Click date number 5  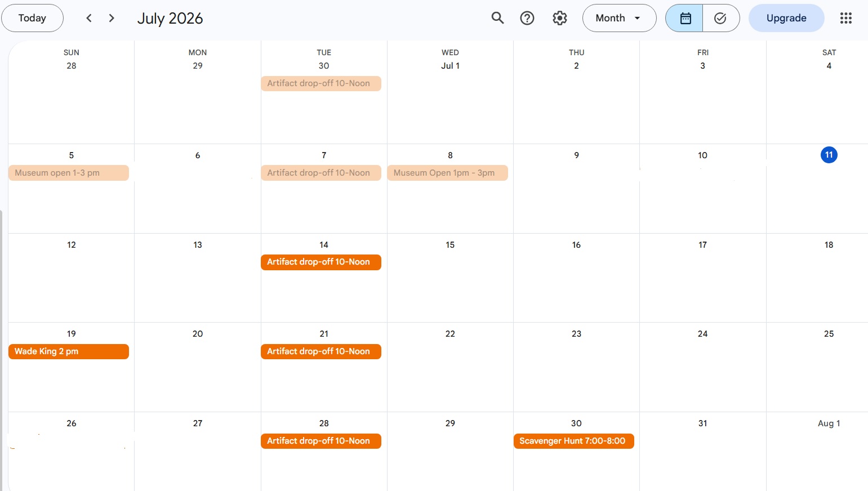72,155
